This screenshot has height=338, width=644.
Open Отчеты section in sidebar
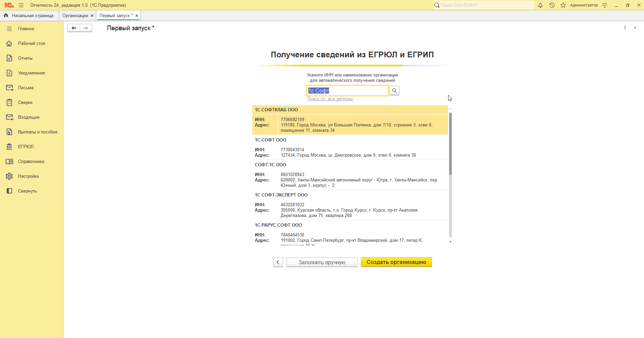click(32, 58)
